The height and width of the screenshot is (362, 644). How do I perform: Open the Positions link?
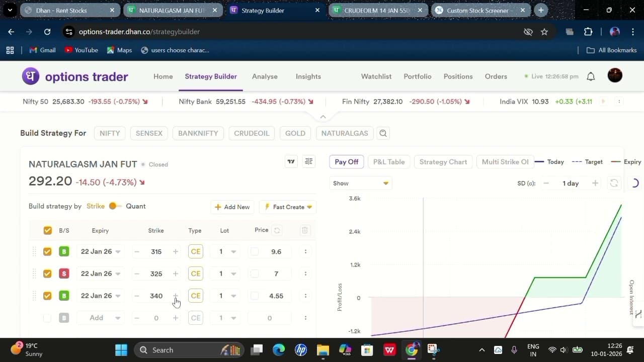coord(458,76)
